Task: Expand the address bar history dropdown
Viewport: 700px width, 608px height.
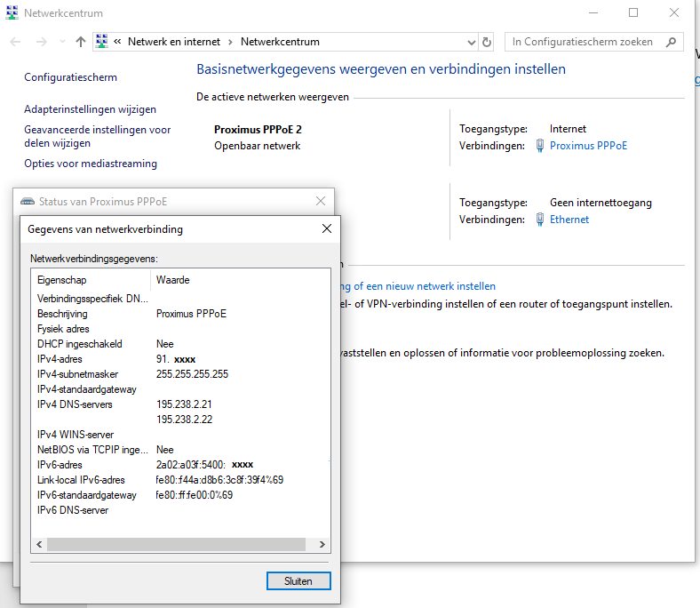Action: click(x=471, y=42)
